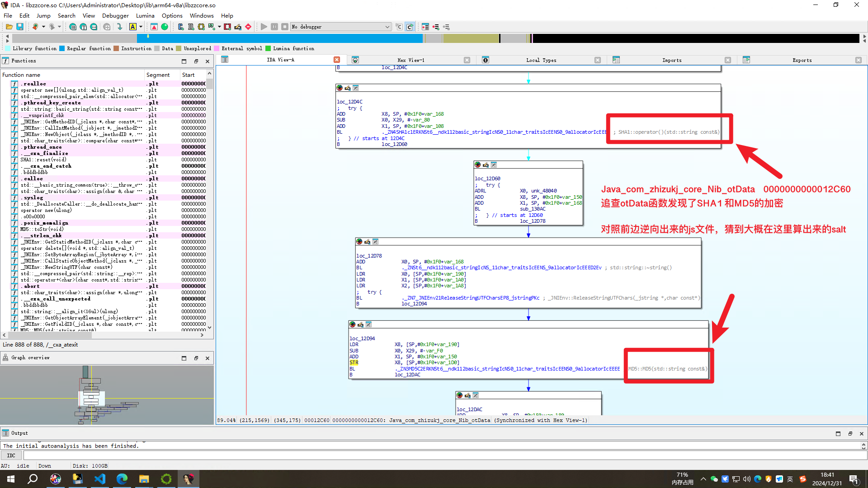Click the Hex View-1 tab icon
This screenshot has height=488, width=868.
tap(355, 60)
